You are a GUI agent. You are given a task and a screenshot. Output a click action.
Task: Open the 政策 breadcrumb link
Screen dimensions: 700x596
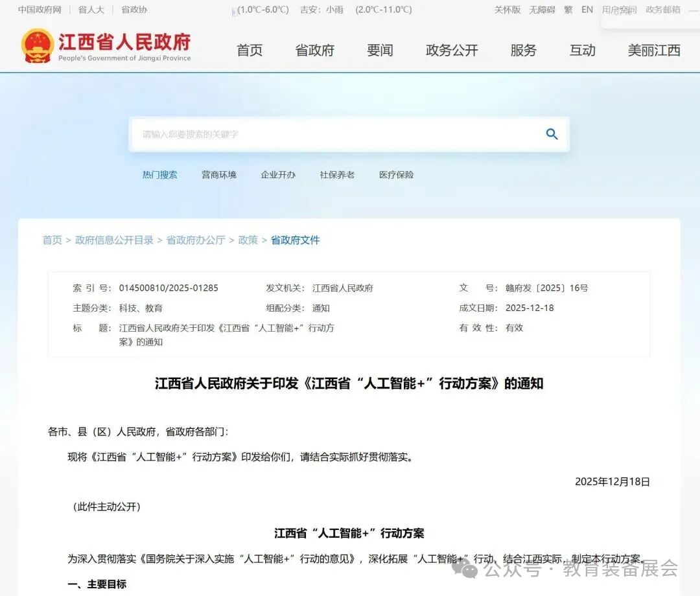pos(248,240)
